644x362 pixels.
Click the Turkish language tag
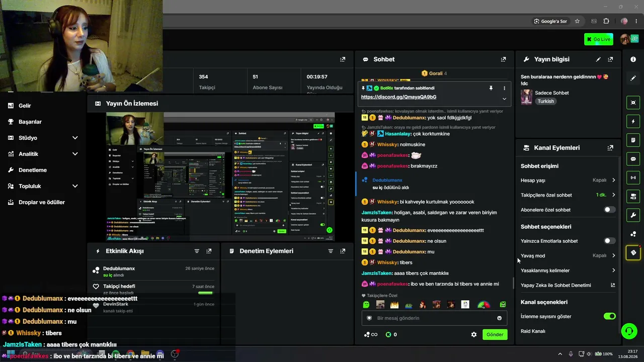[545, 101]
